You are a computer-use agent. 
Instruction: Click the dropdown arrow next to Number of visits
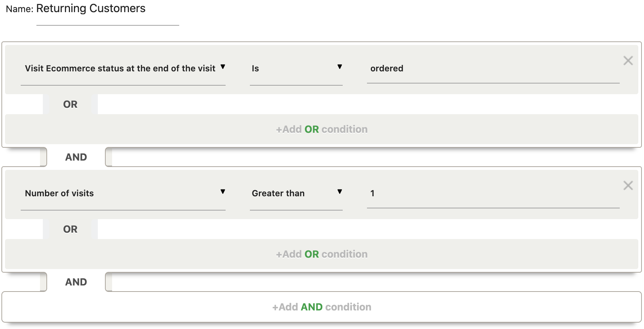[223, 192]
